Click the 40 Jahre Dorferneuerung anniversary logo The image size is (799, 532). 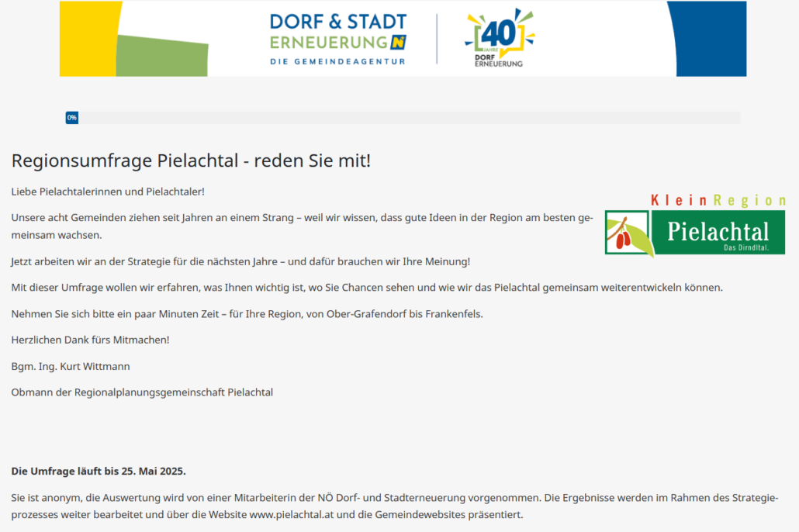point(499,37)
